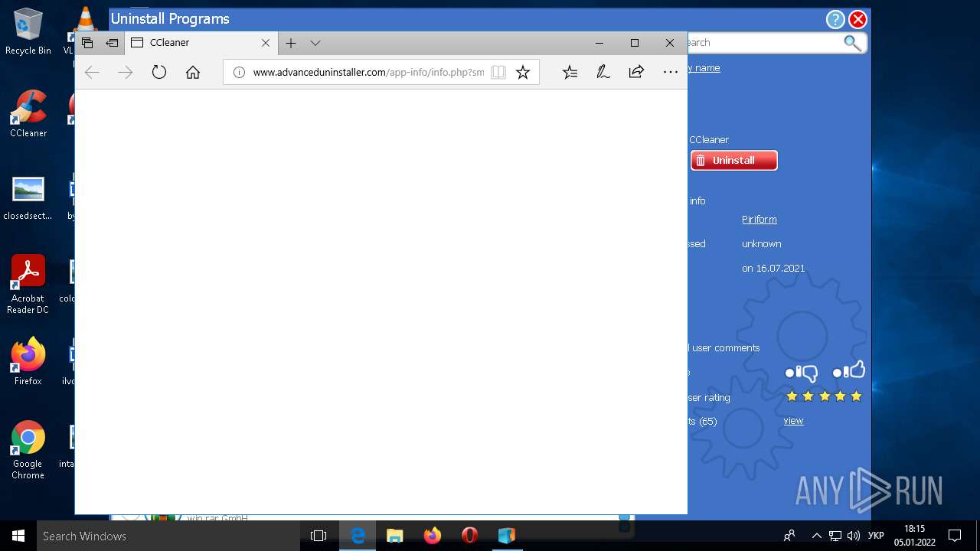The image size is (980, 551).
Task: Click the back arrow in Edge
Action: click(x=92, y=72)
